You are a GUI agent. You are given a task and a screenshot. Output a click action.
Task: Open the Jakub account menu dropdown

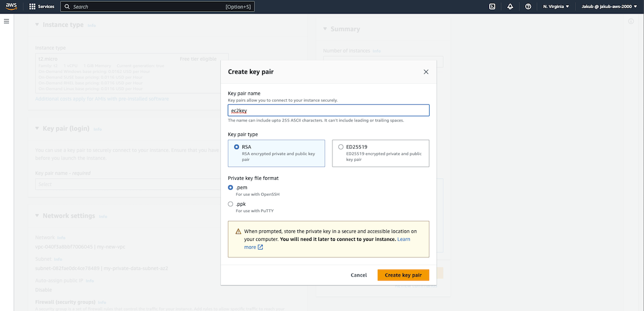coord(609,6)
